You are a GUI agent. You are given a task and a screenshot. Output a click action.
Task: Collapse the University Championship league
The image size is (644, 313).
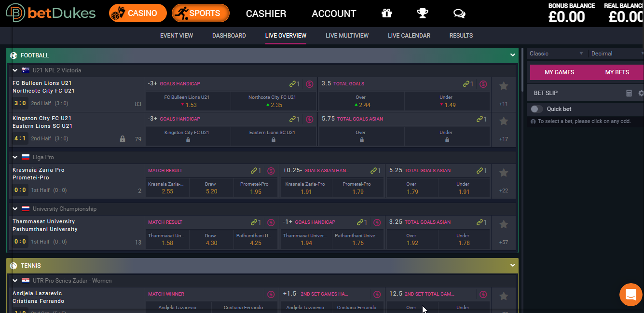[x=15, y=209]
